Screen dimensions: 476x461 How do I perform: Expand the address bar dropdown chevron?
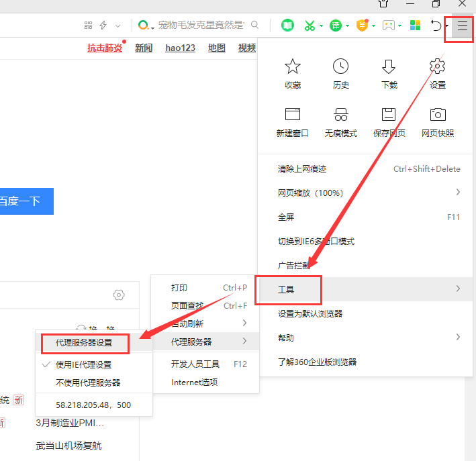[x=117, y=25]
